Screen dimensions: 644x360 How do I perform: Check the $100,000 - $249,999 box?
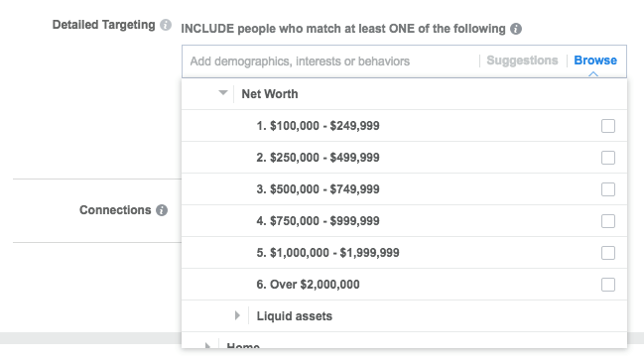(608, 126)
